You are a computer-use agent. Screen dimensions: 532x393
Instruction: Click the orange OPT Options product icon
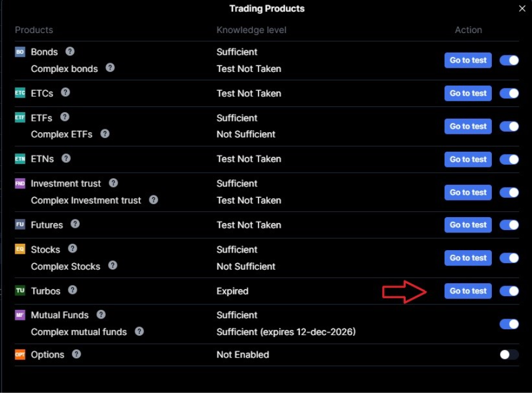click(x=20, y=354)
